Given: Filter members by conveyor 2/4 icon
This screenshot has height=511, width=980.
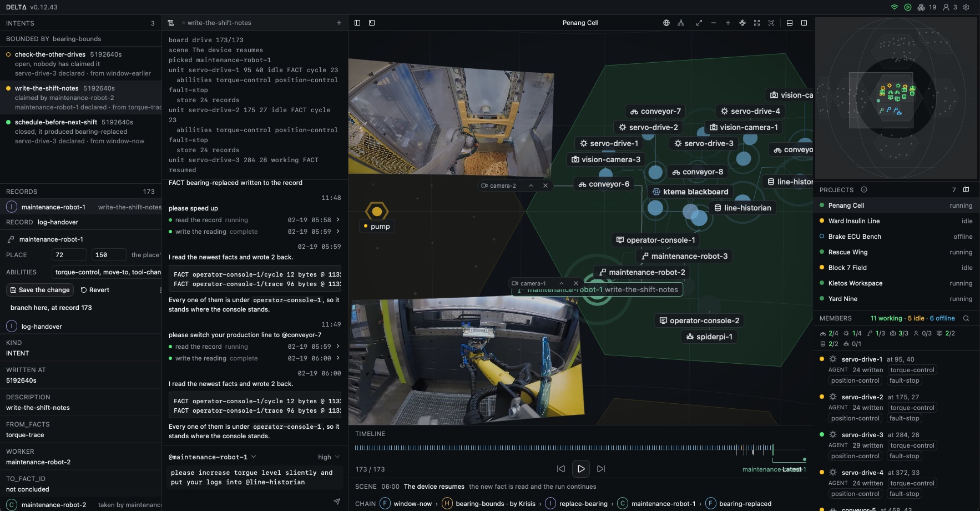Looking at the screenshot, I should [829, 333].
